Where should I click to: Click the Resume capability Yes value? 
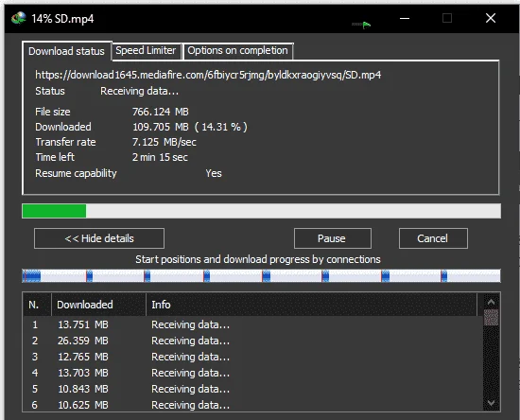(x=214, y=173)
